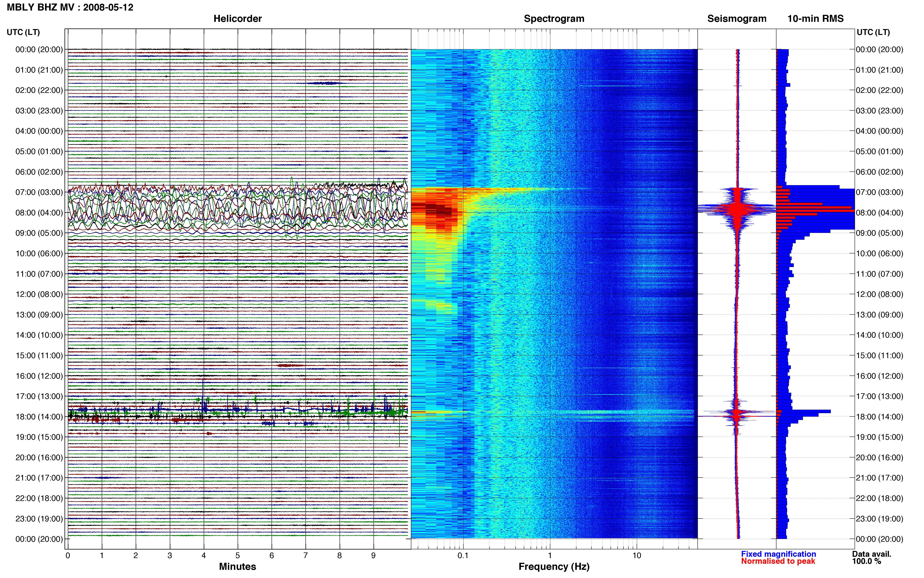Screen dimensions: 924x578
Task: Click the right 'UTC (LT)' axis label
Action: 873,32
